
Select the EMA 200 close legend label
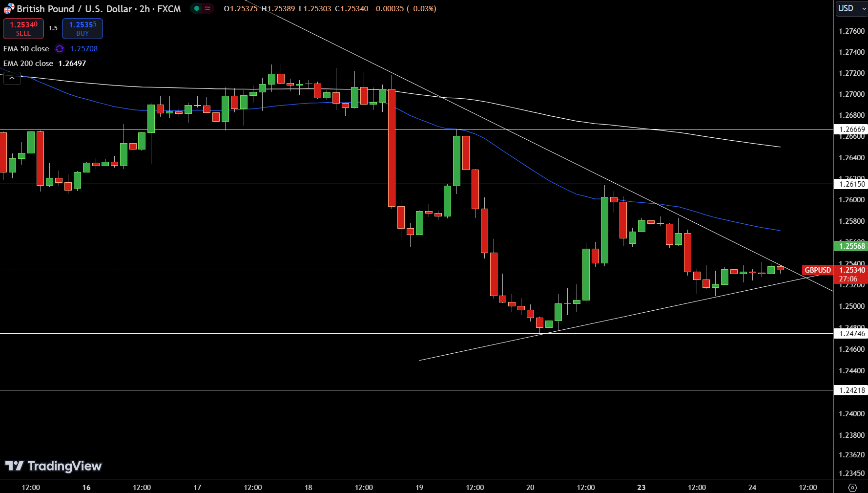pos(28,64)
